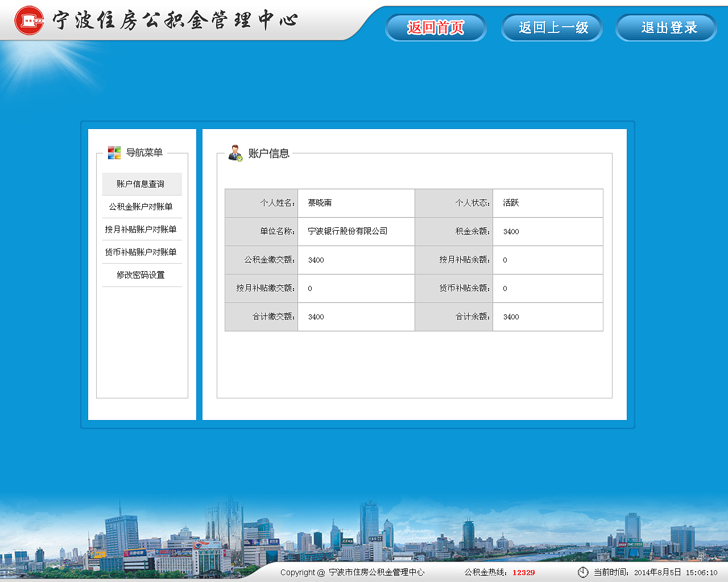Click 退出登录 to log out
The width and height of the screenshot is (728, 582).
pos(666,27)
